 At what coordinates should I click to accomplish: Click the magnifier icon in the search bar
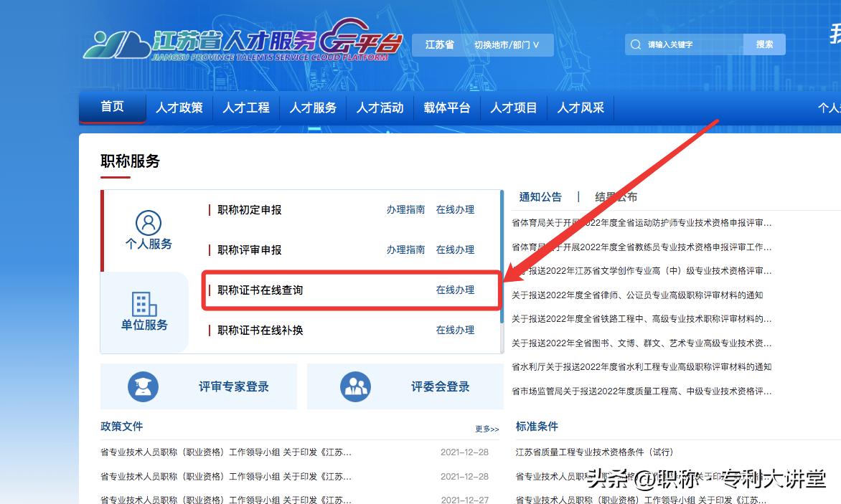pos(636,44)
